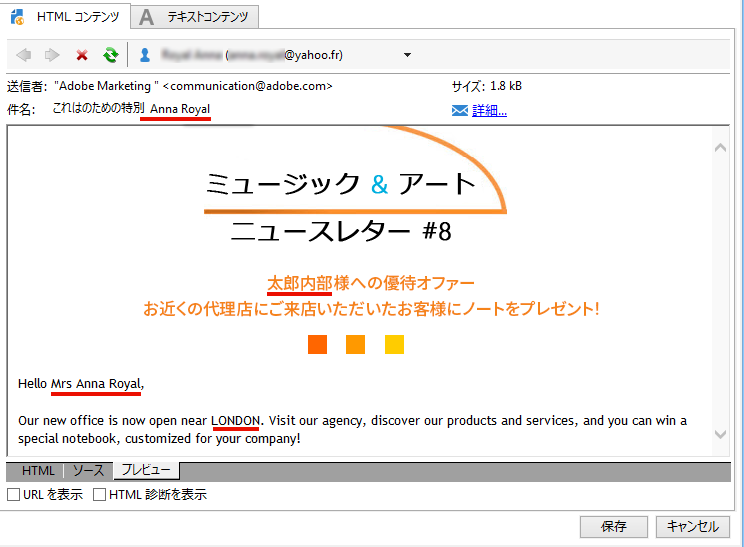
Task: Click the large A icon of テキストコンテンツ
Action: point(147,17)
